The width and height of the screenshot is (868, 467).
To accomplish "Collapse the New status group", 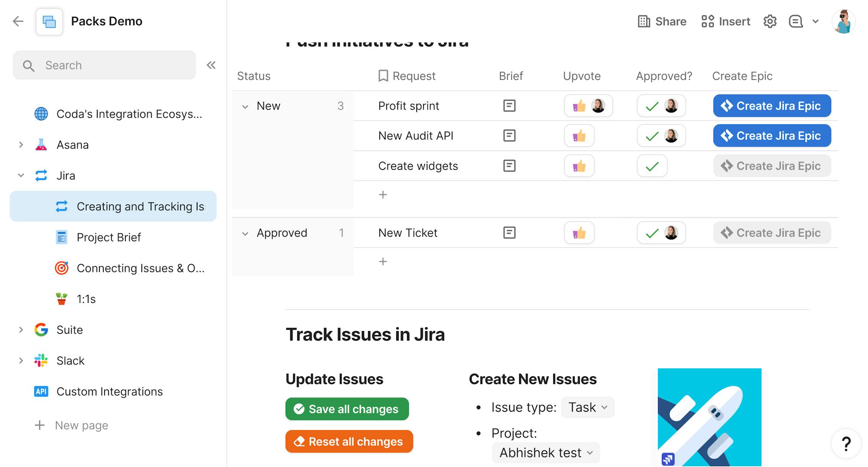I will tap(245, 106).
